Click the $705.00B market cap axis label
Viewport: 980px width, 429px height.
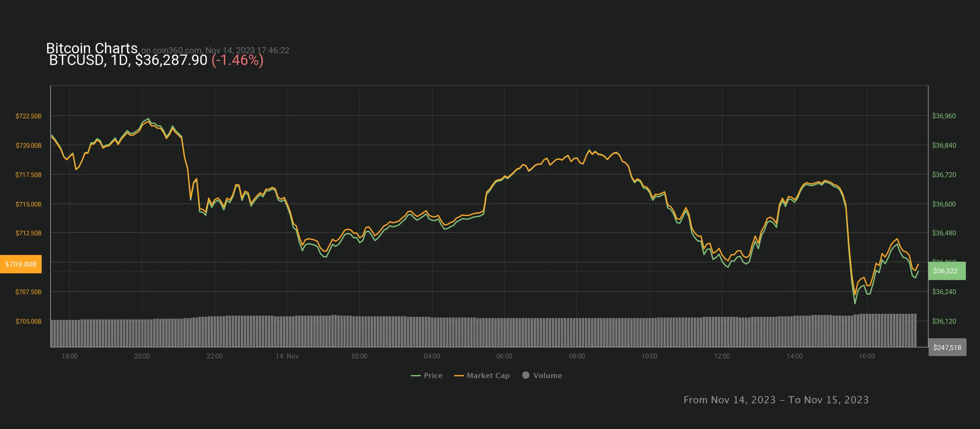click(28, 321)
